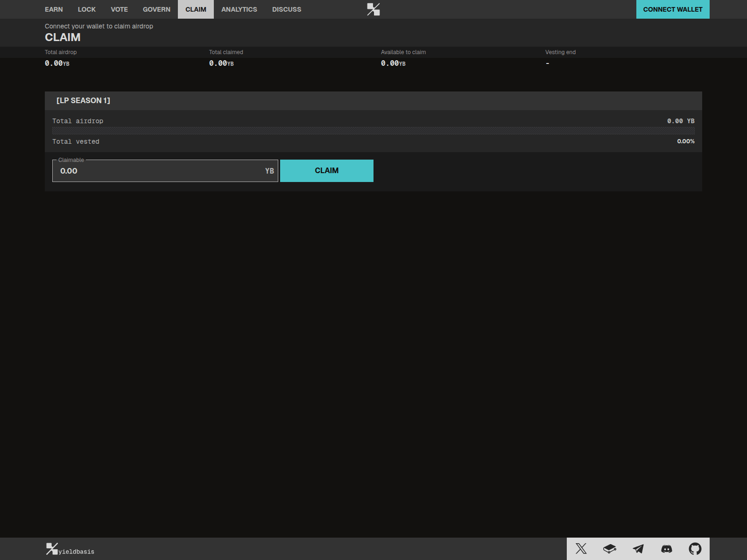Image resolution: width=747 pixels, height=560 pixels.
Task: Click the 'Total claimed' summary label
Action: click(226, 52)
